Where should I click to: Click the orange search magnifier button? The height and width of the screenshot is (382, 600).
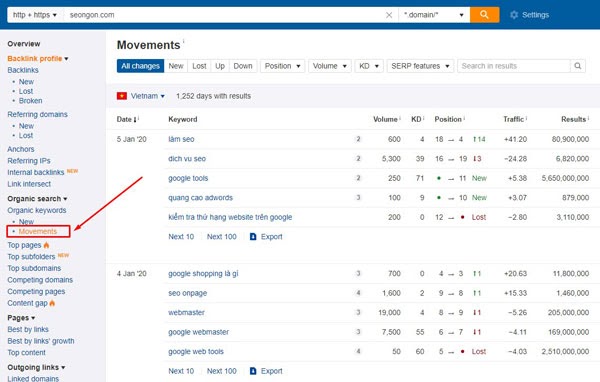point(484,15)
